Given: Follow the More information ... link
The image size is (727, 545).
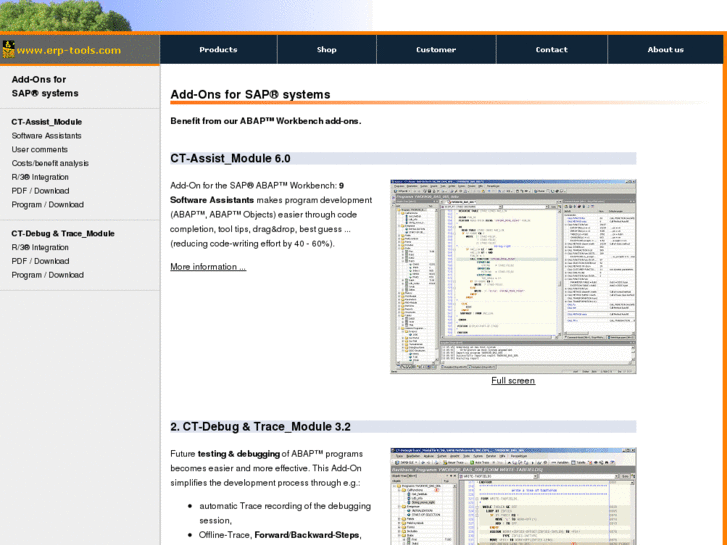Looking at the screenshot, I should [208, 267].
